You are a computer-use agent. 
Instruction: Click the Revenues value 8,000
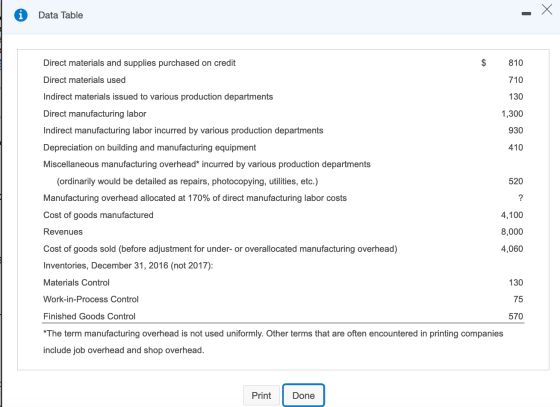click(512, 232)
